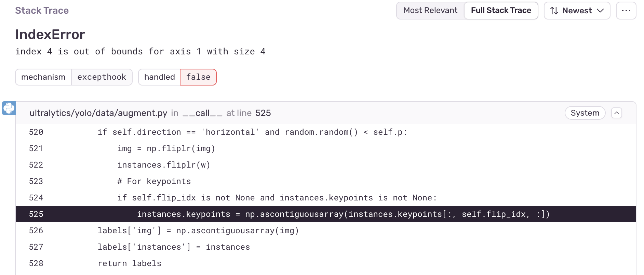Click the IndexError title

[x=50, y=34]
